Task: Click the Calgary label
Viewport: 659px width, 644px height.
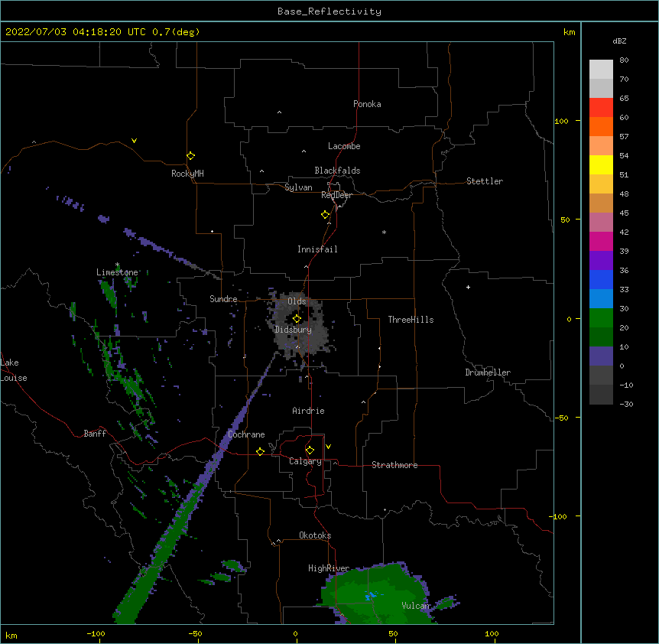Action: 305,461
